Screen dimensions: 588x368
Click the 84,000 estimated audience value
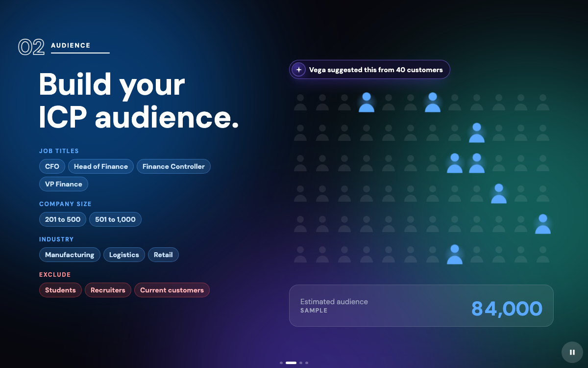coord(507,309)
